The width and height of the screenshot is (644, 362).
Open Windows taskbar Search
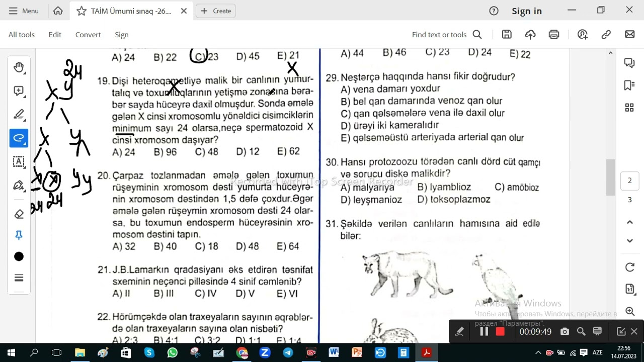pyautogui.click(x=34, y=352)
